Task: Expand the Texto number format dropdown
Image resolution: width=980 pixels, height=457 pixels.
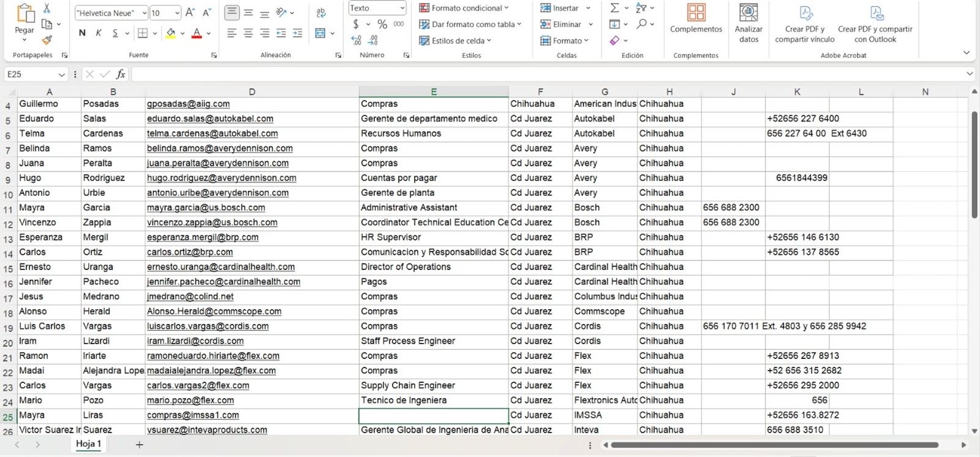Action: (402, 8)
